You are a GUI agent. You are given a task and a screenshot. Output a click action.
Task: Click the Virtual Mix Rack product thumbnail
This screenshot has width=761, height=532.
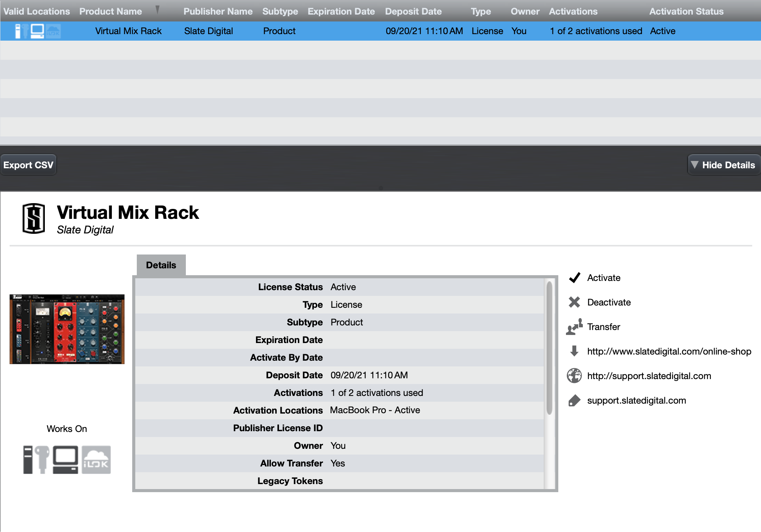(x=67, y=329)
